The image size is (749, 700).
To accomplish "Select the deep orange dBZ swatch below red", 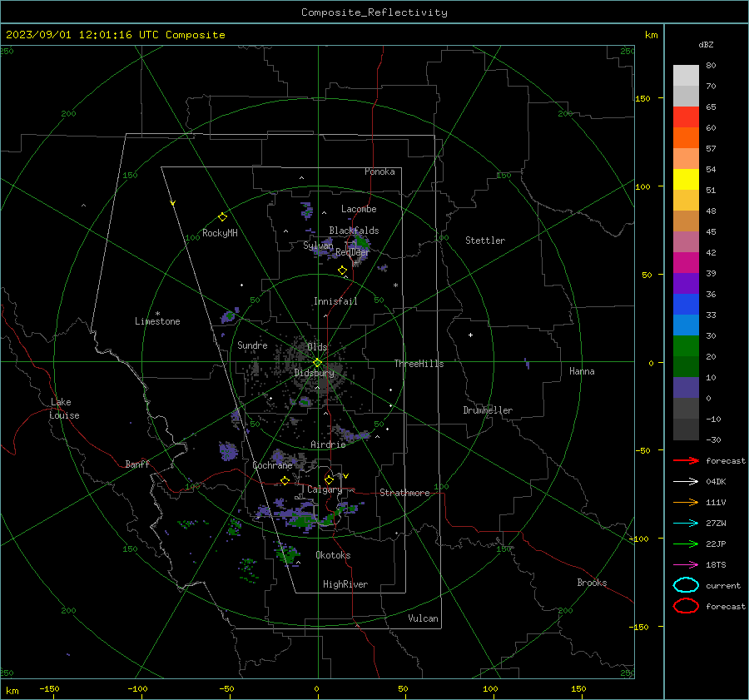I will pyautogui.click(x=686, y=138).
